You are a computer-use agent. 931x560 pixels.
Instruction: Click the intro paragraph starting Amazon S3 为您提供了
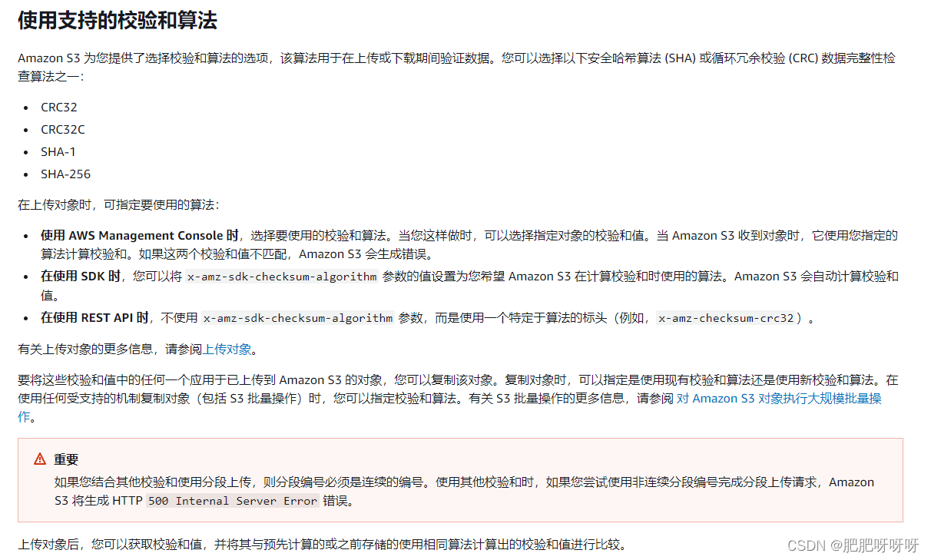tap(456, 67)
